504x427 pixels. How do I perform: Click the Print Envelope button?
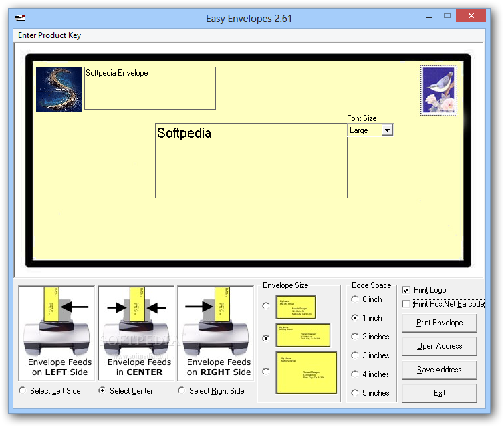pyautogui.click(x=439, y=323)
